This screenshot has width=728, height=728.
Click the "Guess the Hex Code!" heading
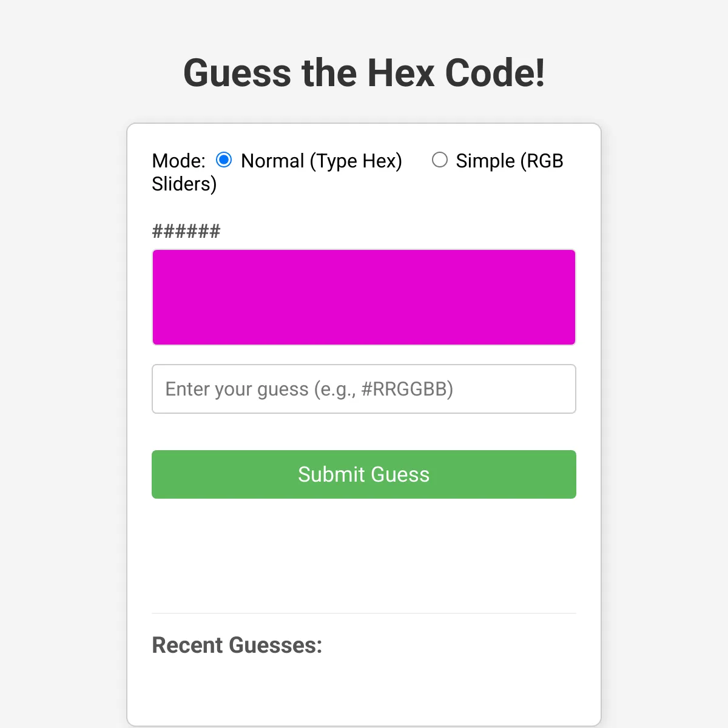pyautogui.click(x=364, y=73)
